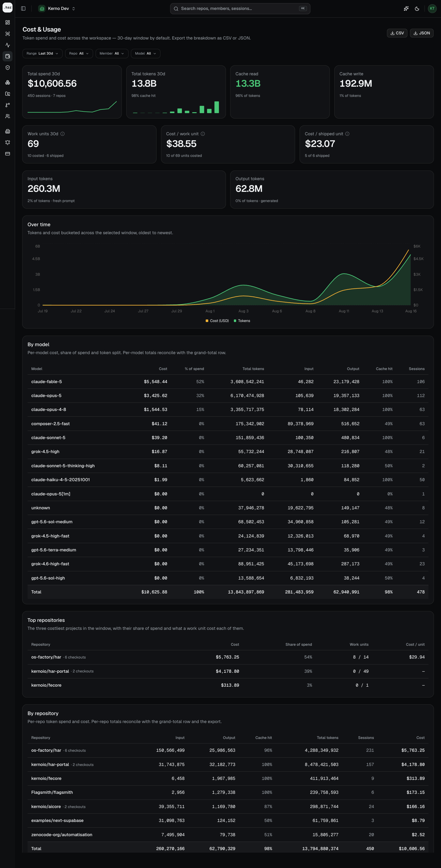This screenshot has height=868, width=441.
Task: Click the Total tokens header in By repository
Action: click(327, 738)
